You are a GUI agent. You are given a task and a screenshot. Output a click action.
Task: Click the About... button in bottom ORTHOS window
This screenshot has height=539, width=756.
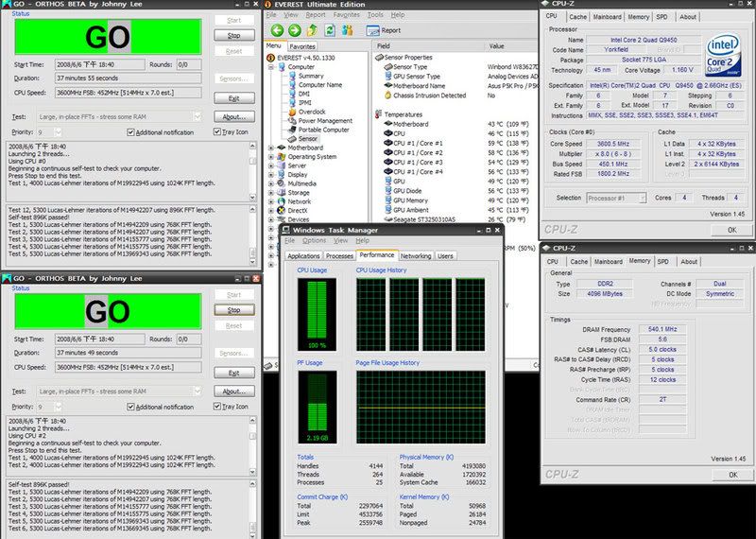tap(233, 391)
